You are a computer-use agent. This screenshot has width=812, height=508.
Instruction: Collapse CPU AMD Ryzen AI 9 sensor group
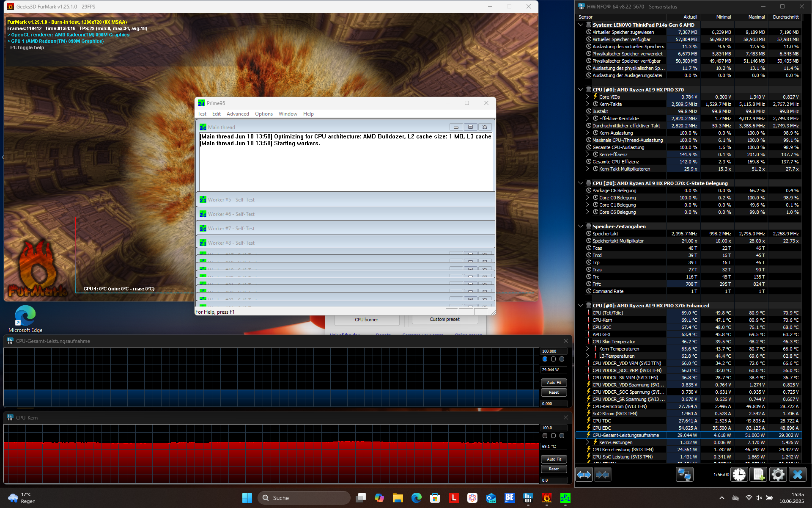point(581,90)
